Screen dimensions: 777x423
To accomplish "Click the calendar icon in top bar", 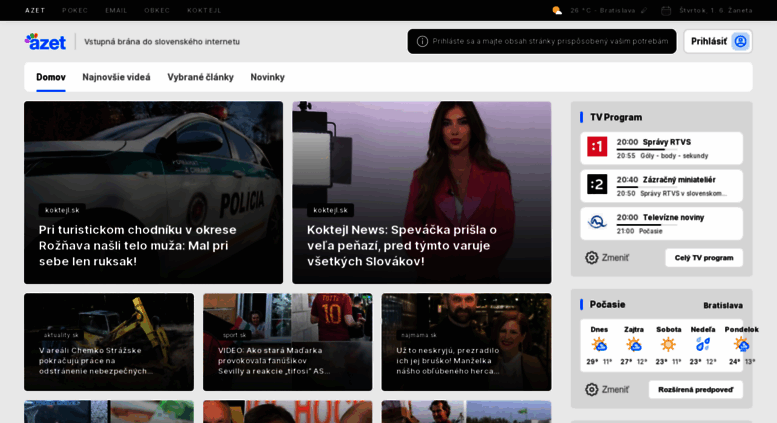I will [x=666, y=10].
